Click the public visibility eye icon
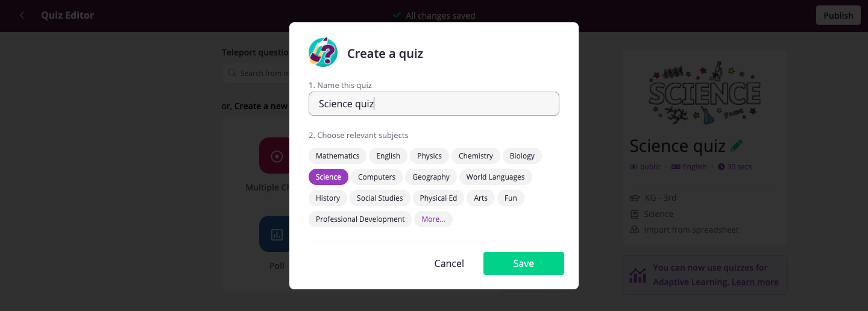 (634, 167)
